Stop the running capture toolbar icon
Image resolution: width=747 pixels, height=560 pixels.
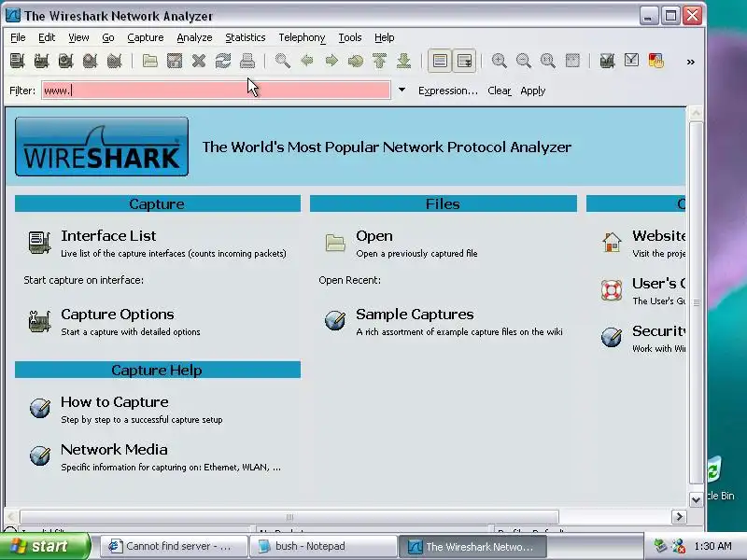(x=90, y=61)
